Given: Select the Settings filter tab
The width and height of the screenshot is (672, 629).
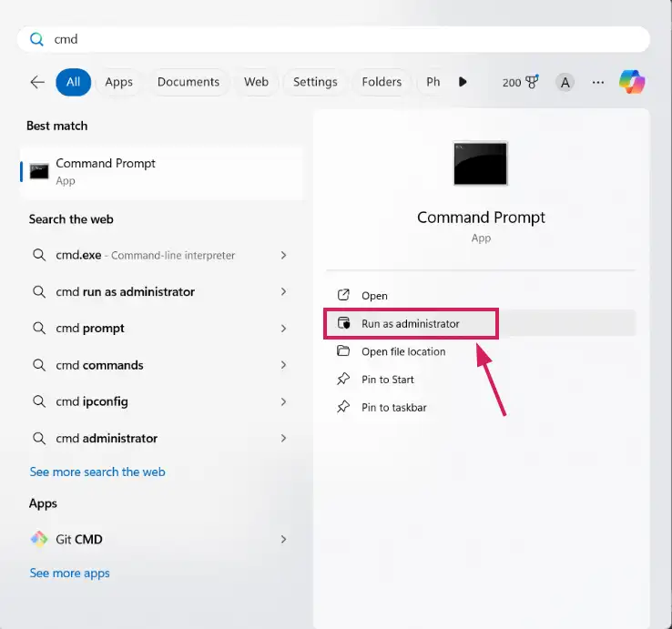Looking at the screenshot, I should pyautogui.click(x=315, y=82).
